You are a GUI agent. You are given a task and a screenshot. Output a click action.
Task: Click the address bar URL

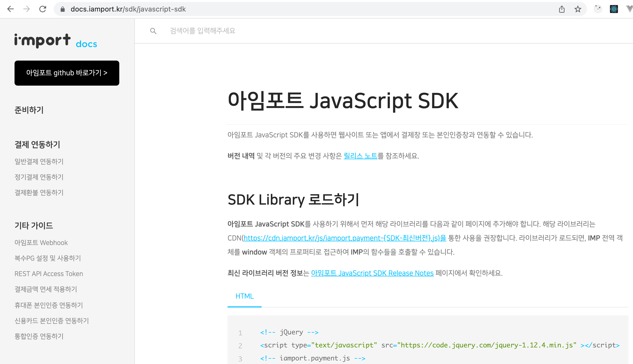coord(128,9)
